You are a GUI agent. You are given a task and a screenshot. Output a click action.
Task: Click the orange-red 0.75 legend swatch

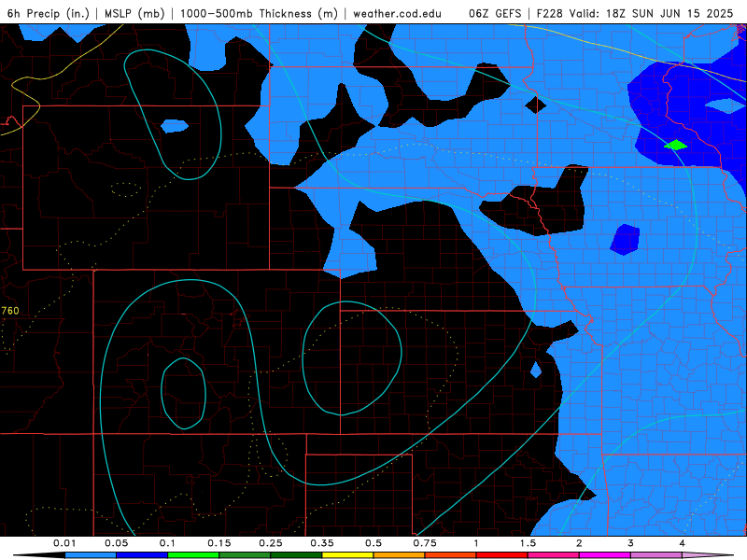(451, 555)
